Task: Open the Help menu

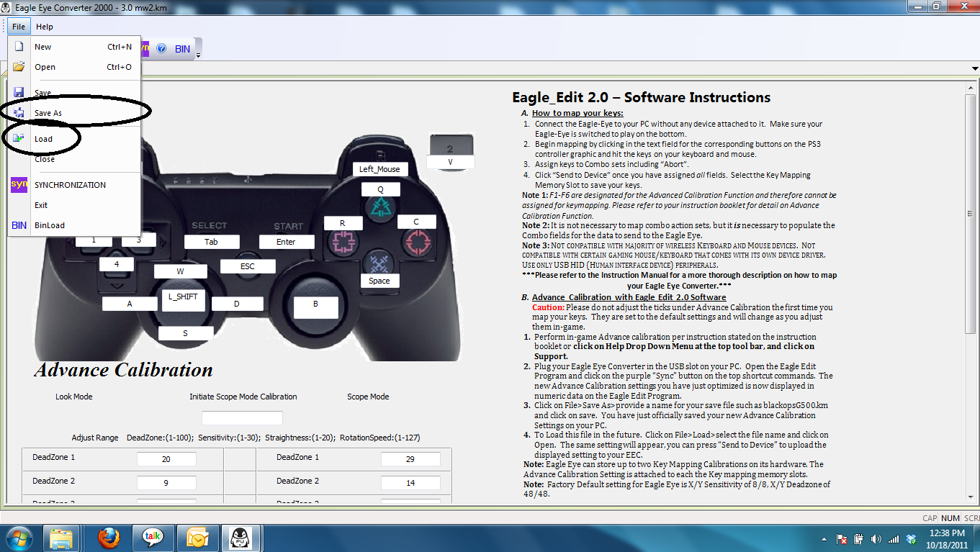Action: tap(45, 27)
